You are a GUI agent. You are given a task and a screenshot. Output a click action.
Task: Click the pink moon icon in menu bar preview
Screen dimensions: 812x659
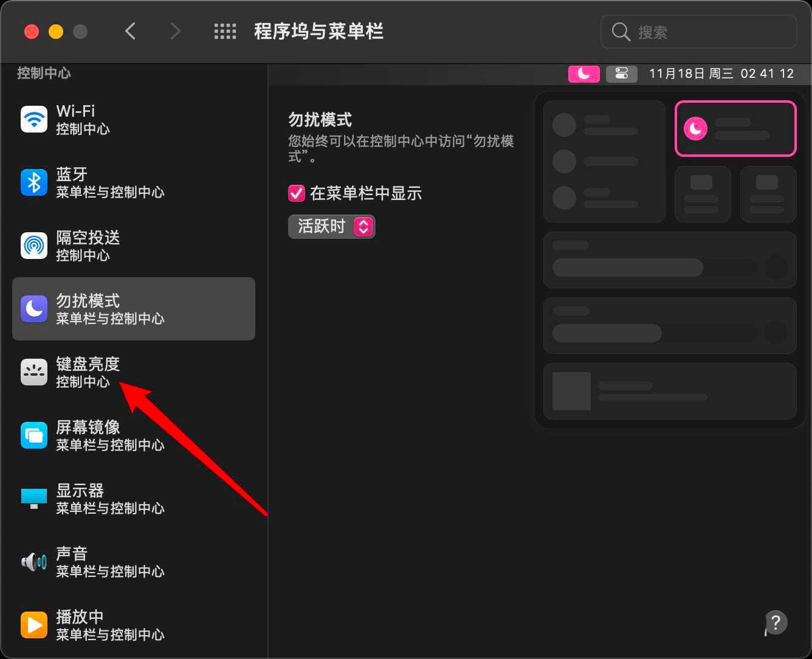(x=583, y=74)
